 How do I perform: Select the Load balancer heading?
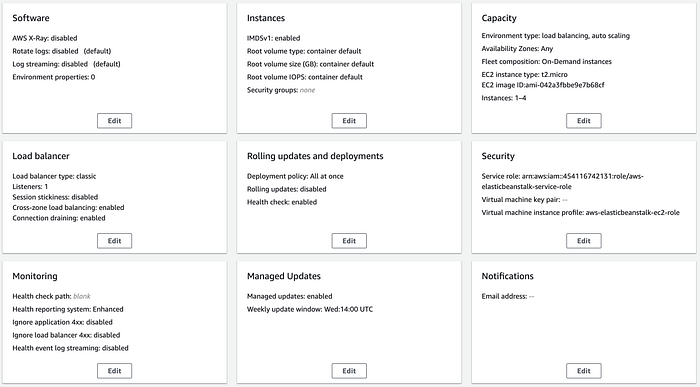click(41, 156)
